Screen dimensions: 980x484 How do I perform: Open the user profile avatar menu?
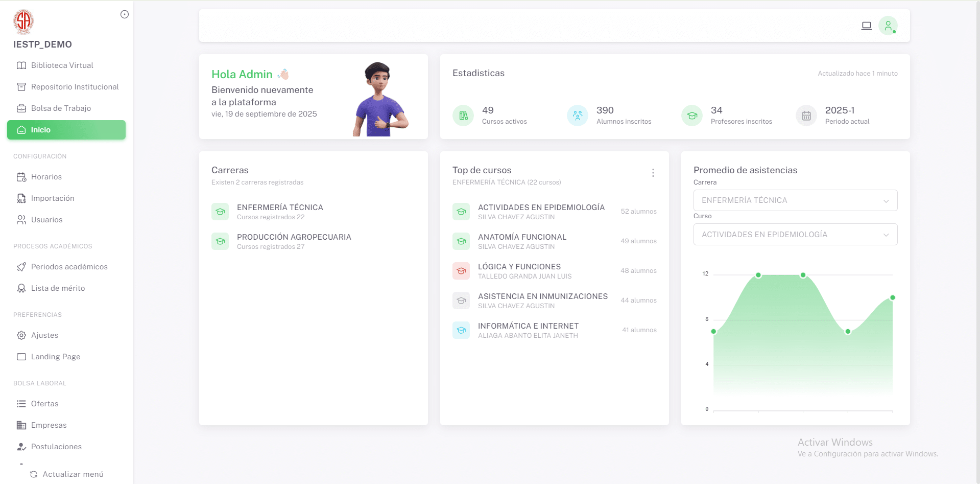pos(888,26)
